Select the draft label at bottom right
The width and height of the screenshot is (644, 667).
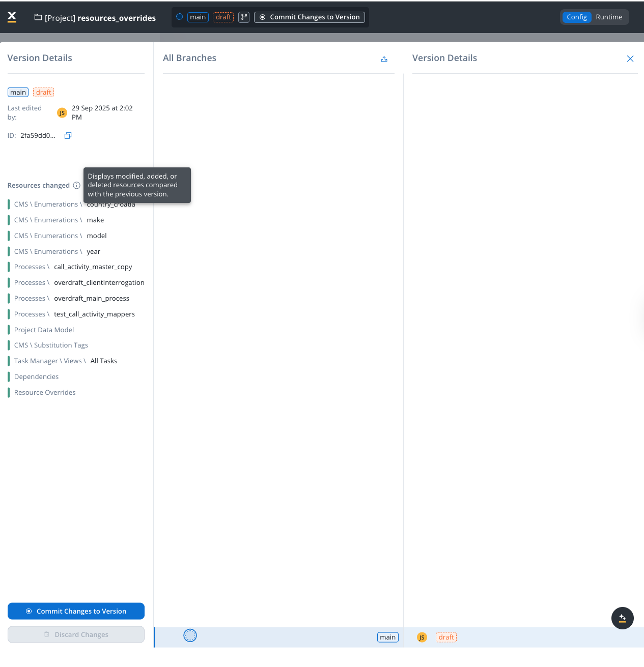point(446,637)
